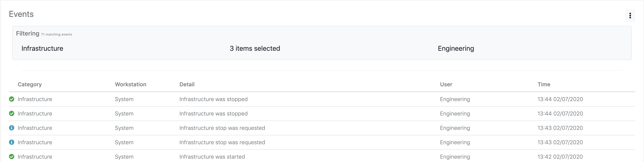Viewport: 644px width, 162px height.
Task: Click green check icon on the started event
Action: click(x=11, y=157)
